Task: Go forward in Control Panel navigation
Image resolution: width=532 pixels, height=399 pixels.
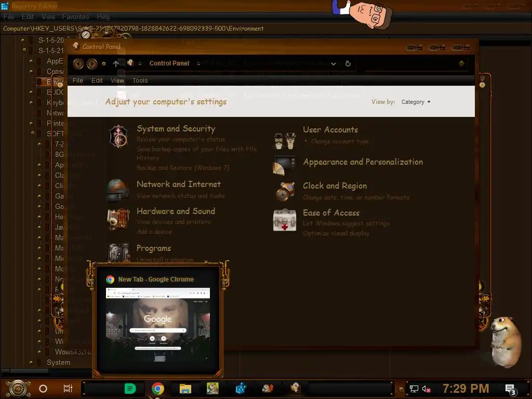Action: click(x=91, y=63)
